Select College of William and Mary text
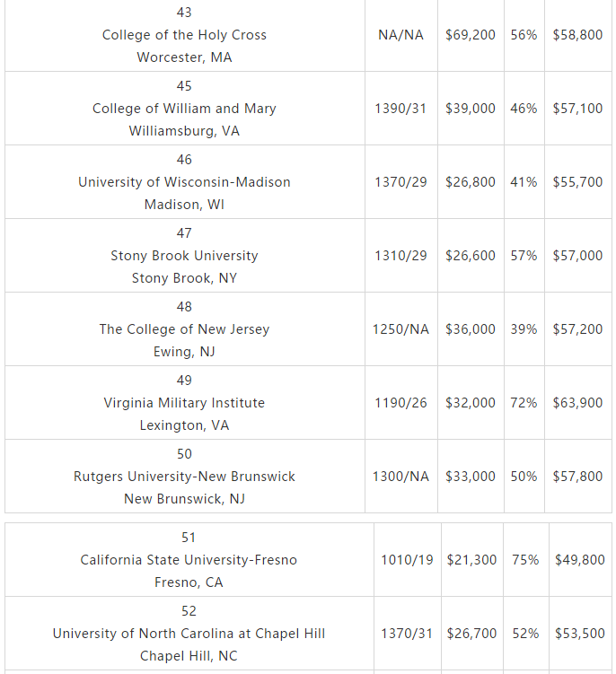The image size is (616, 674). coord(184,109)
